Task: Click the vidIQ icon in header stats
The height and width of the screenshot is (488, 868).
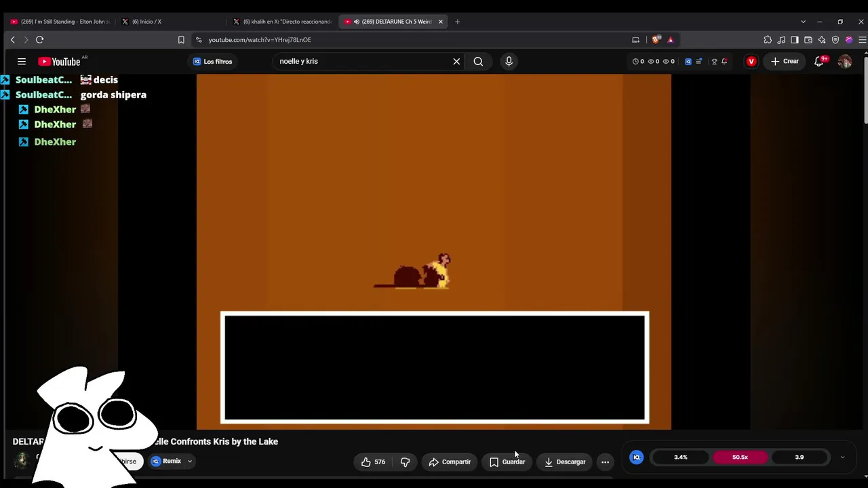Action: point(688,62)
